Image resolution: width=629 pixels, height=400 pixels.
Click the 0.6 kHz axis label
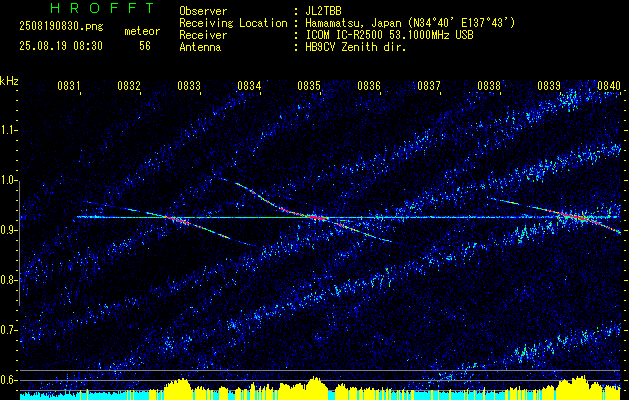click(8, 380)
